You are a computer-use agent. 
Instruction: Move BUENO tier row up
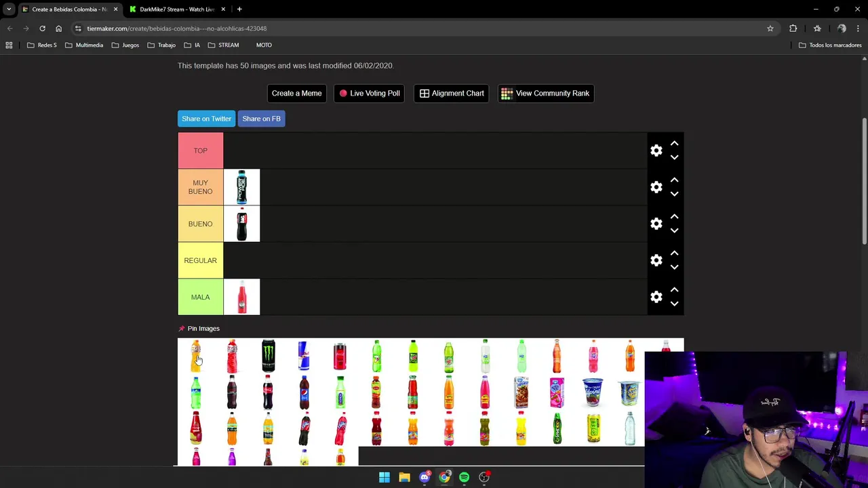[x=674, y=217]
